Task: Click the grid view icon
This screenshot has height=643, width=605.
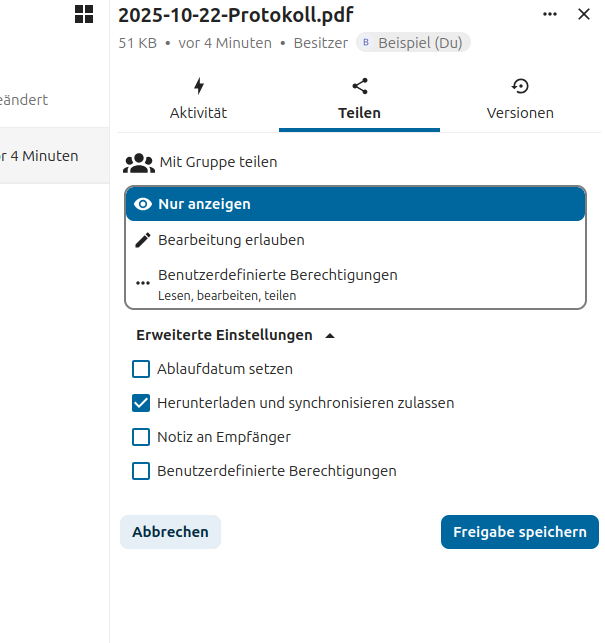Action: [84, 14]
